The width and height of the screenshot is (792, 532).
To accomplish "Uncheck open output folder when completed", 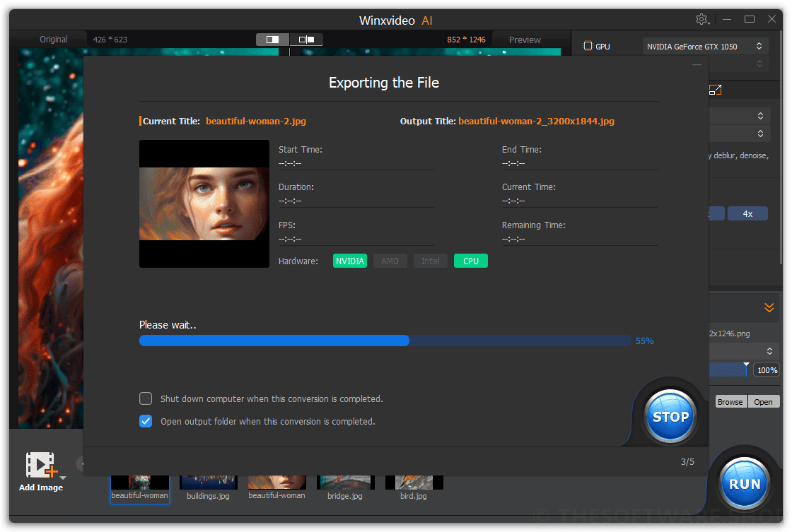I will pyautogui.click(x=146, y=421).
